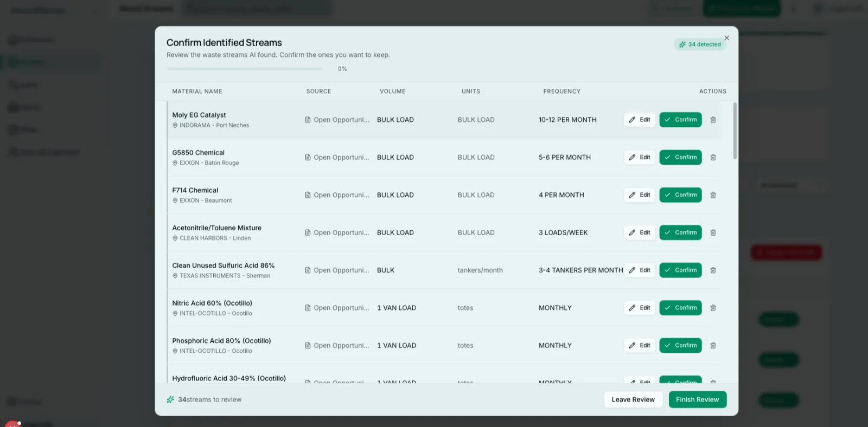Screen dimensions: 868x427
Task: Delete the Clean Unused Sulfuric Acid stream
Action: (713, 270)
